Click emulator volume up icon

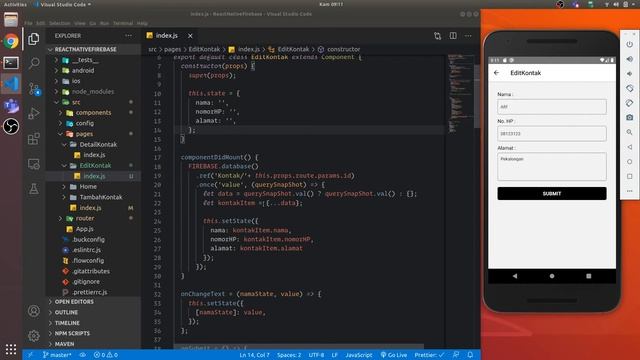coord(630,59)
